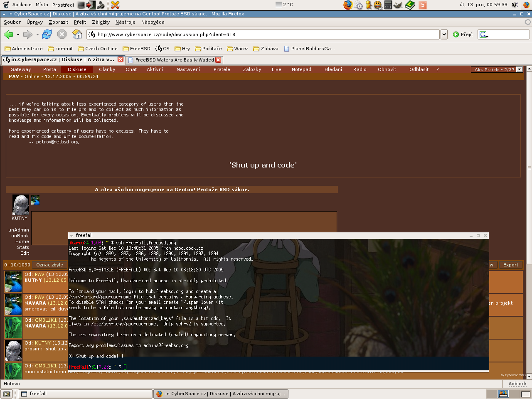The height and width of the screenshot is (399, 532).
Task: Close the FreeBSD Waters tab
Action: [218, 60]
